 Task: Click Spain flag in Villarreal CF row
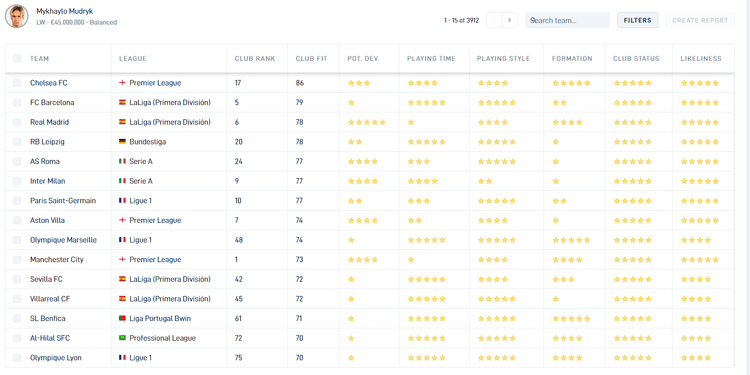click(122, 298)
